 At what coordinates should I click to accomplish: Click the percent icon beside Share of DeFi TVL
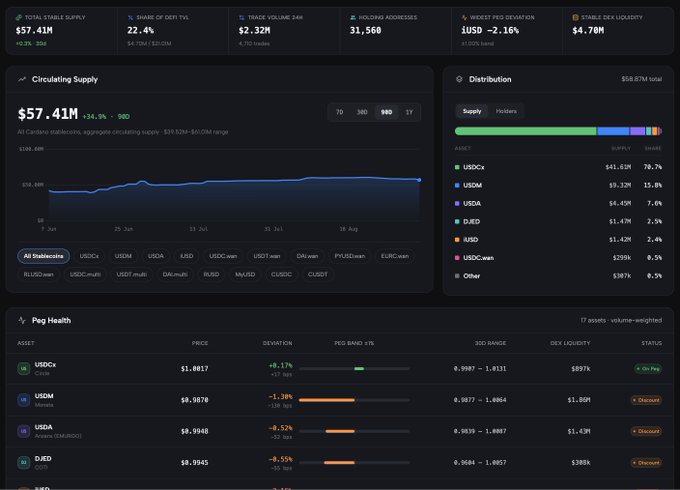[130, 17]
